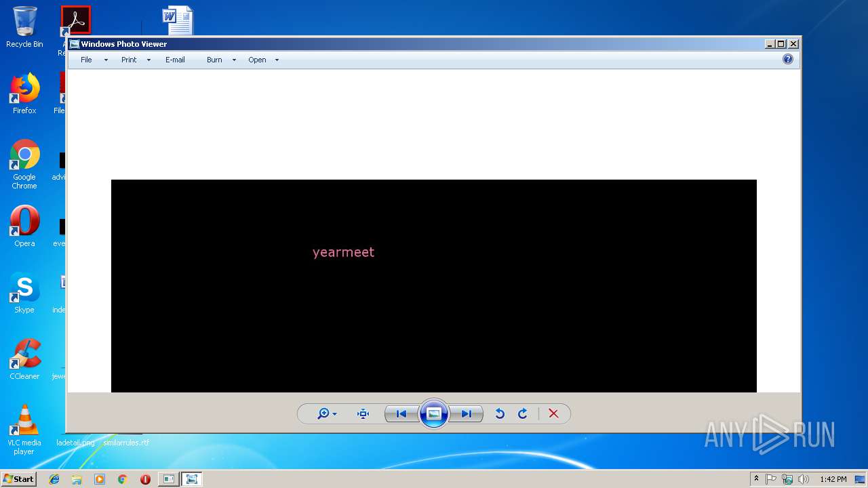Screen dimensions: 868x488
Task: Launch CCleaner from desktop
Action: point(24,359)
